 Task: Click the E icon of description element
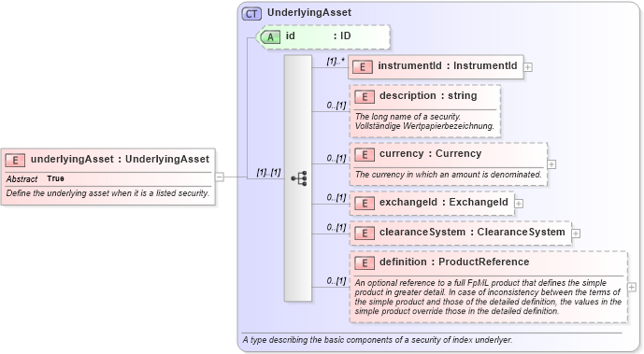click(365, 97)
